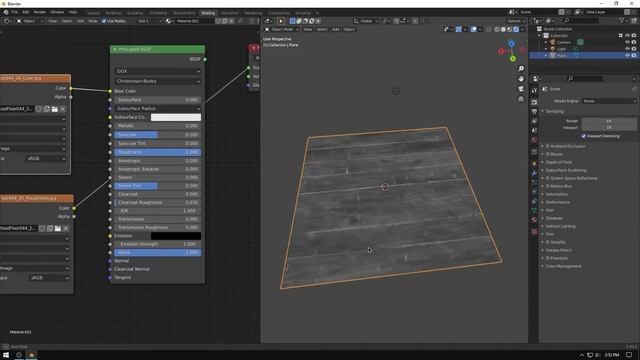Open the Render Engine dropdown

point(609,101)
